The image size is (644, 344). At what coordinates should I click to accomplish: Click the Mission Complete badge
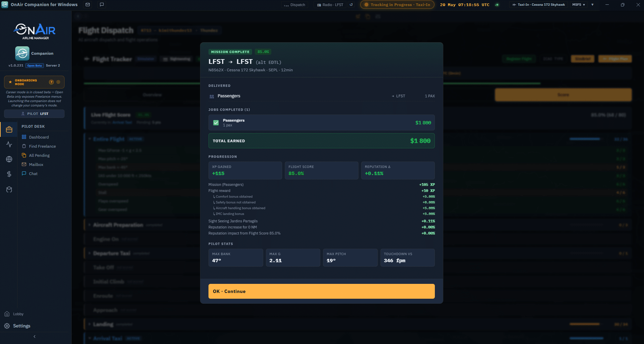tap(230, 52)
